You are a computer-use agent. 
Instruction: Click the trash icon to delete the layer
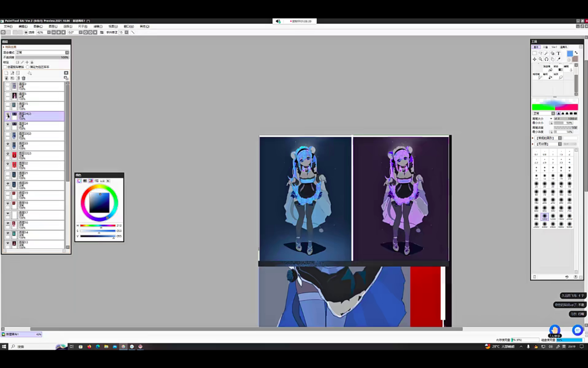(x=24, y=78)
